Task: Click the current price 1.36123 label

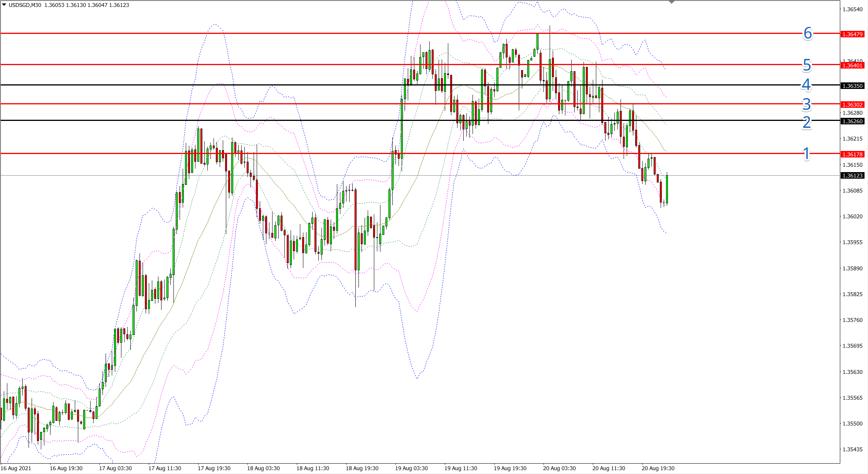Action: click(x=852, y=176)
